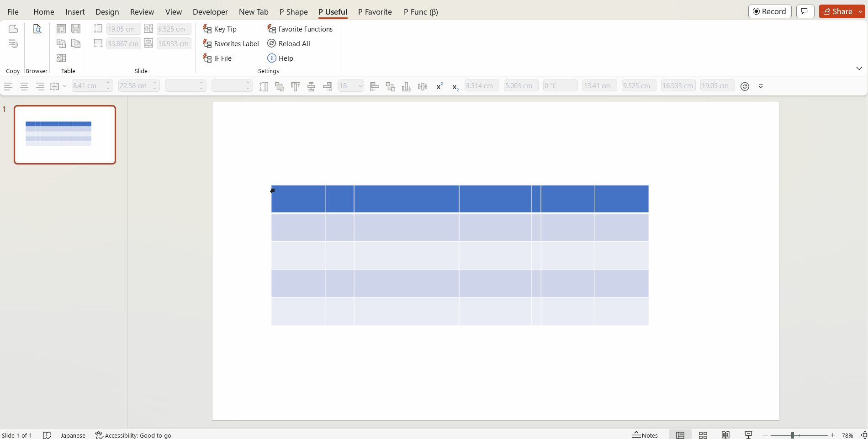This screenshot has width=868, height=439.
Task: Open the comments pane icon
Action: pyautogui.click(x=805, y=11)
